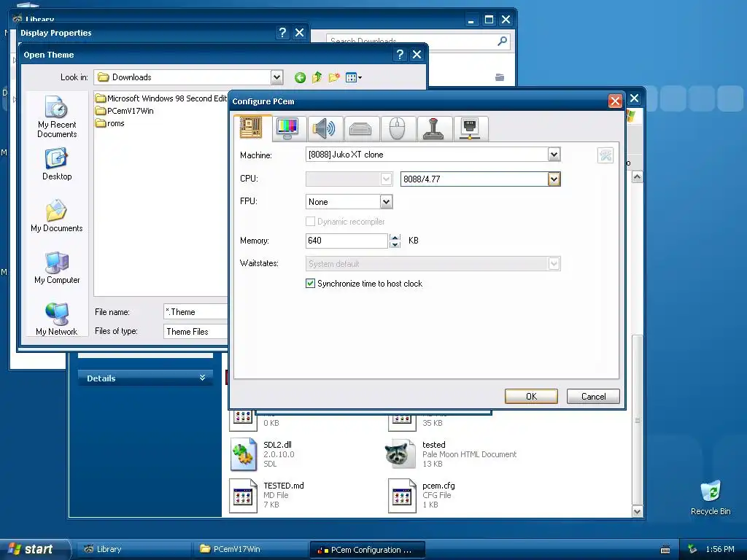747x560 pixels.
Task: Open the Recycle Bin on the desktop
Action: (711, 498)
